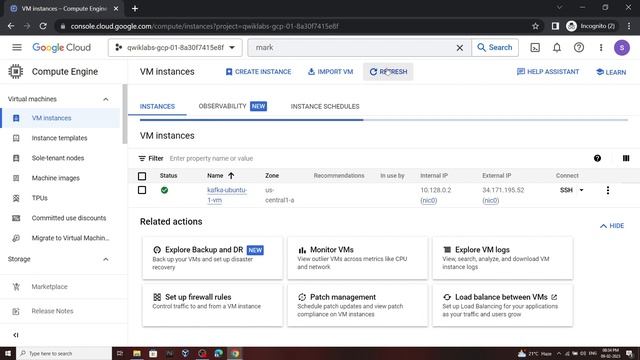Click Create Instance
640x360 pixels.
point(258,72)
